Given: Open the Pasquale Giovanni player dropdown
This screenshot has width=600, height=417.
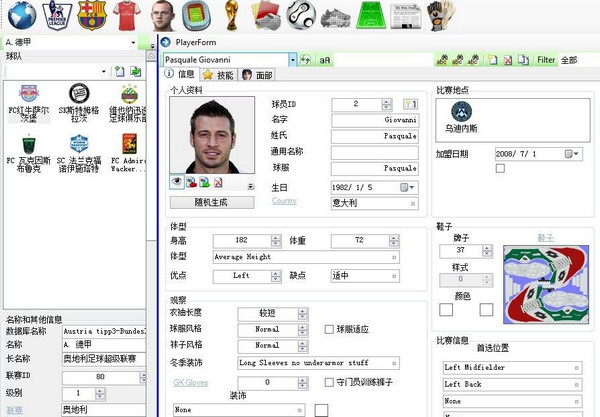Looking at the screenshot, I should tap(293, 60).
